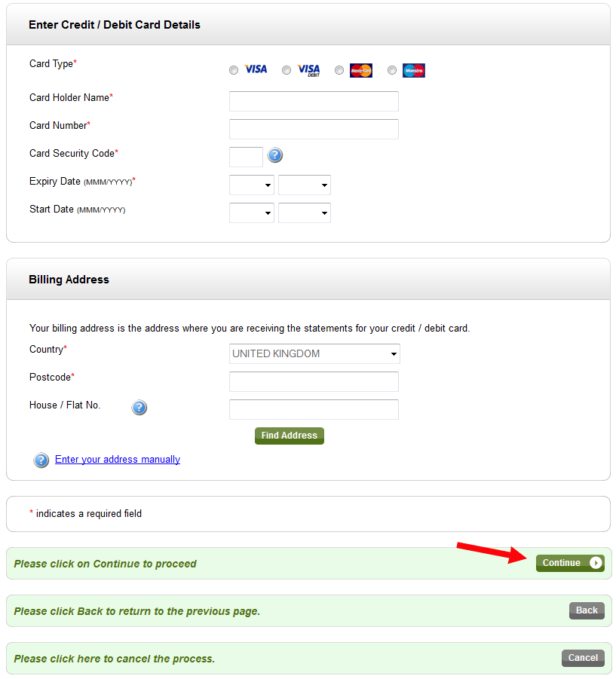Viewport: 616px width, 679px height.
Task: Click the Back button
Action: pos(587,610)
